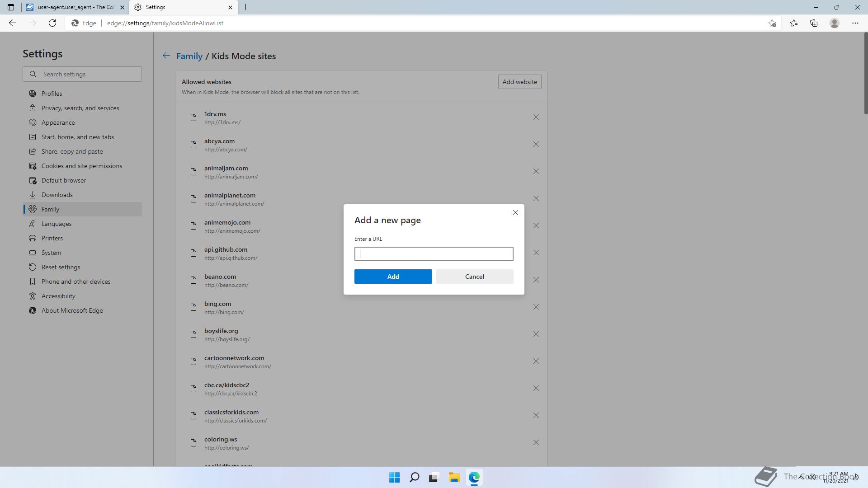Click the bing.com site entry
868x488 pixels.
[x=362, y=307]
